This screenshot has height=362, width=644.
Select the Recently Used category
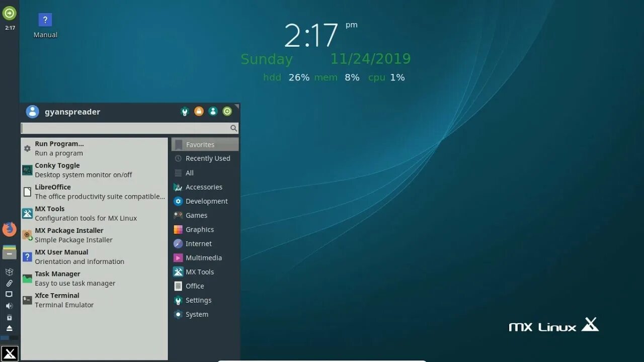[x=205, y=158]
